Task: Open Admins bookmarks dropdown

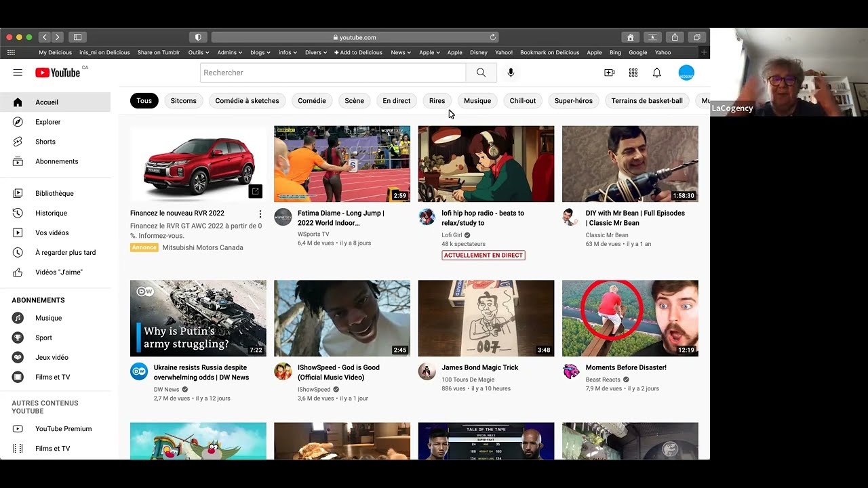Action: (230, 52)
